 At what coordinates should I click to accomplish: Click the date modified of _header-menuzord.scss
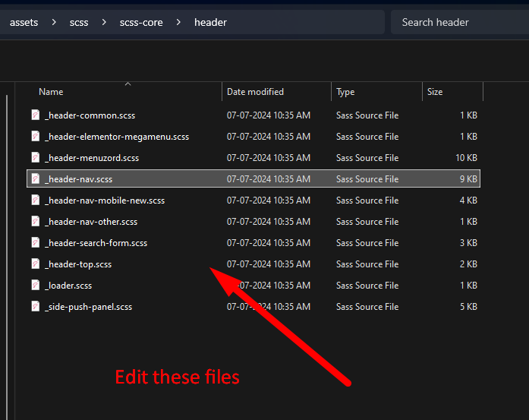point(269,158)
